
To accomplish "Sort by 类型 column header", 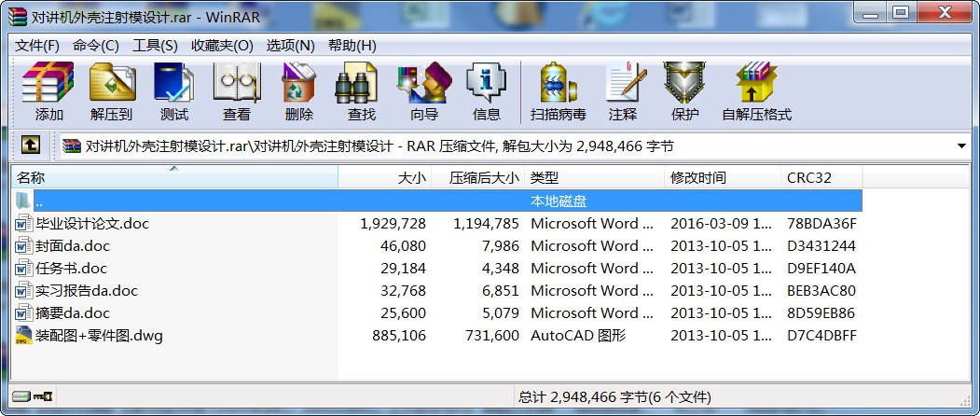I will 594,177.
